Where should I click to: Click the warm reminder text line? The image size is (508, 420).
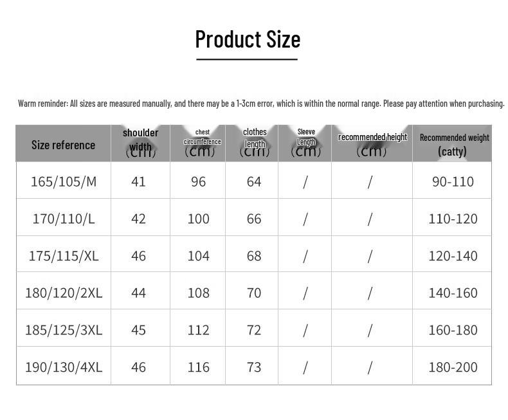[261, 104]
